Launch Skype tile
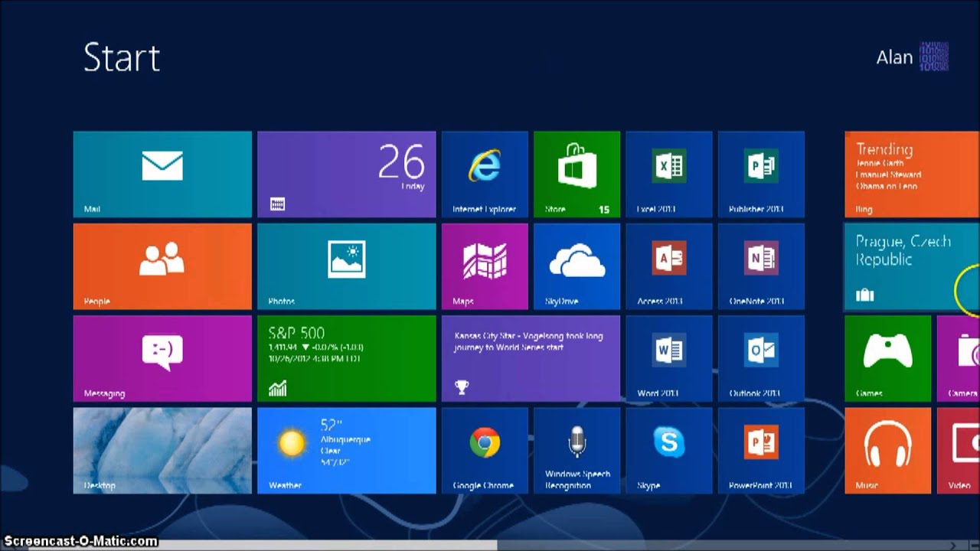980x551 pixels. tap(669, 451)
